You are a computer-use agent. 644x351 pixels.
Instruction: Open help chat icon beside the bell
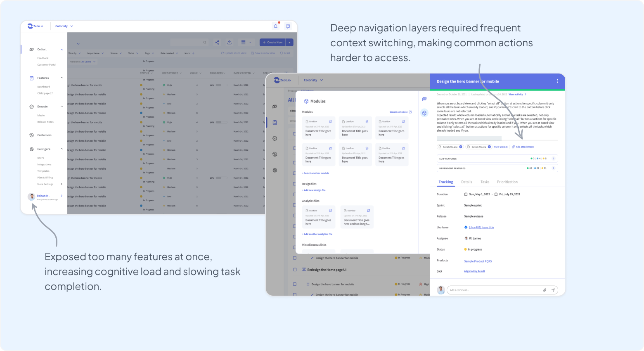[288, 26]
